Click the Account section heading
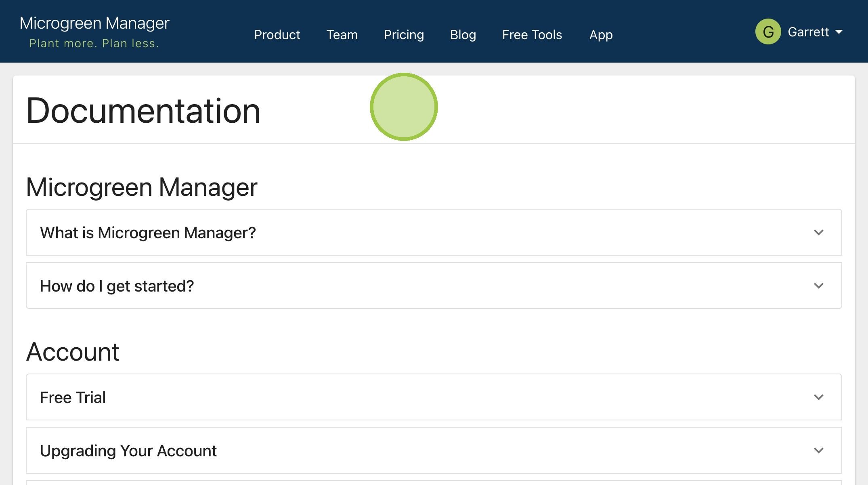Viewport: 868px width, 485px height. point(73,352)
